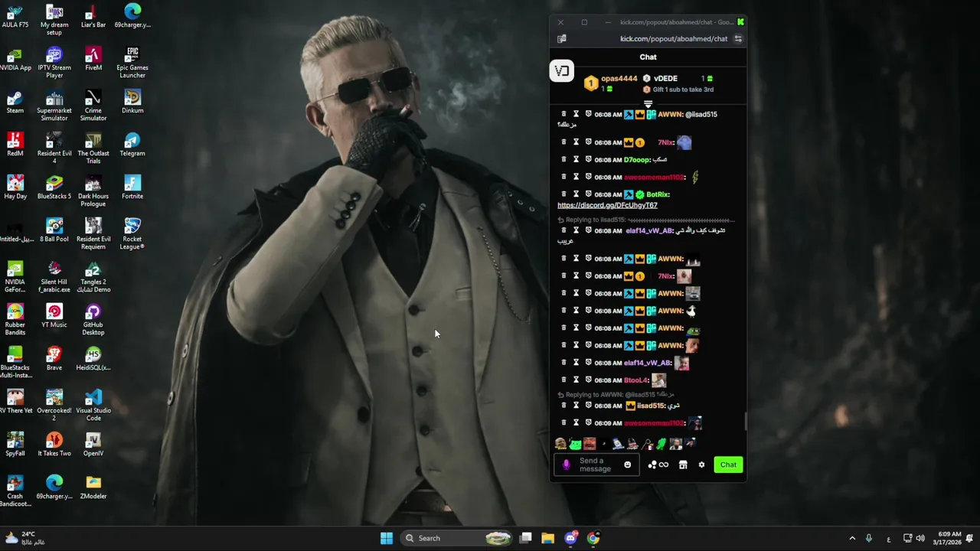The width and height of the screenshot is (980, 551).
Task: Open YT Music desktop shortcut
Action: click(54, 315)
